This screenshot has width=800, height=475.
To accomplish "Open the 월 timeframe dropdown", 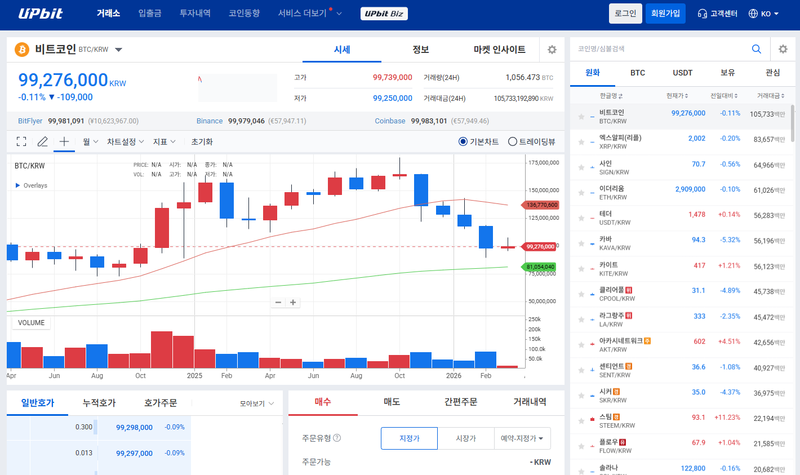I will pos(88,142).
